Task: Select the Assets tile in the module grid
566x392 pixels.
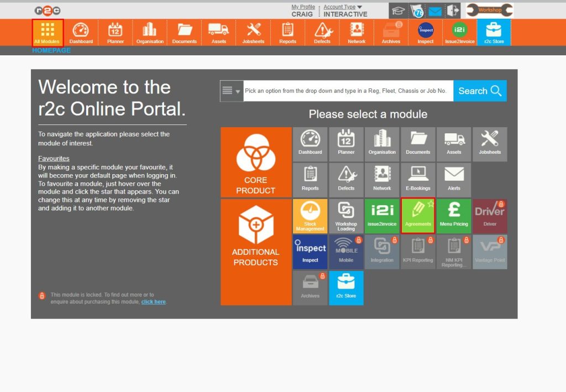Action: [x=454, y=144]
